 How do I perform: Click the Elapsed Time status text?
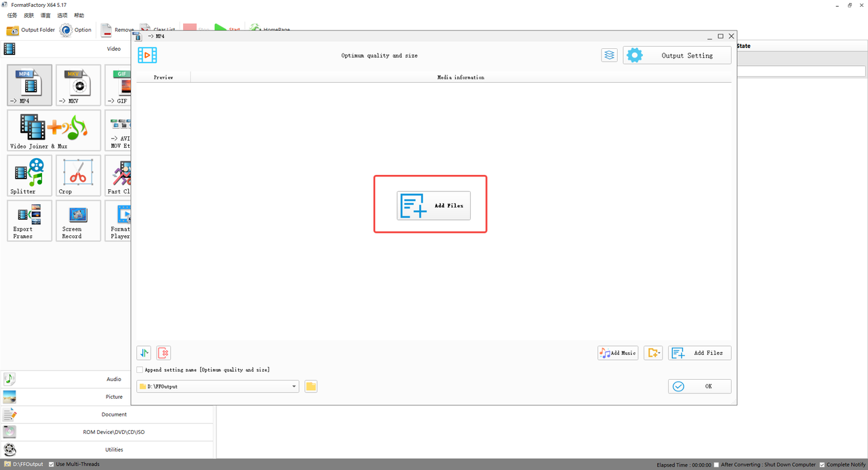tap(684, 465)
